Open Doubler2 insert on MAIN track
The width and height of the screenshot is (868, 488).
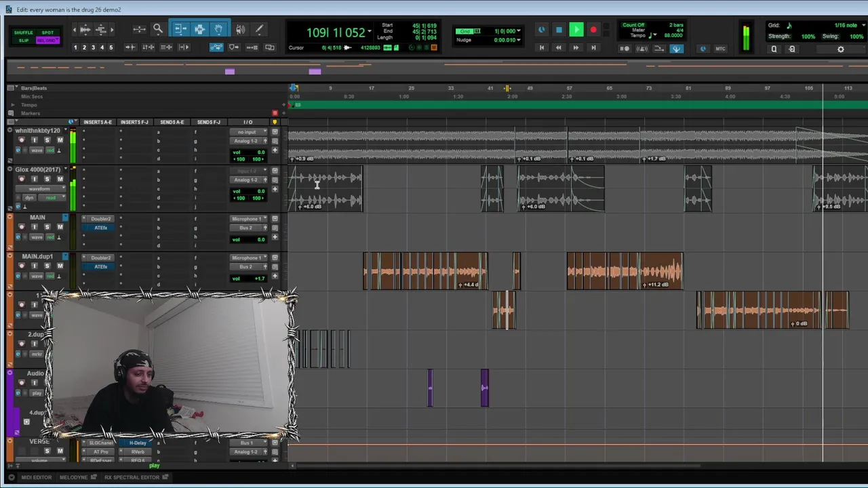tap(100, 219)
